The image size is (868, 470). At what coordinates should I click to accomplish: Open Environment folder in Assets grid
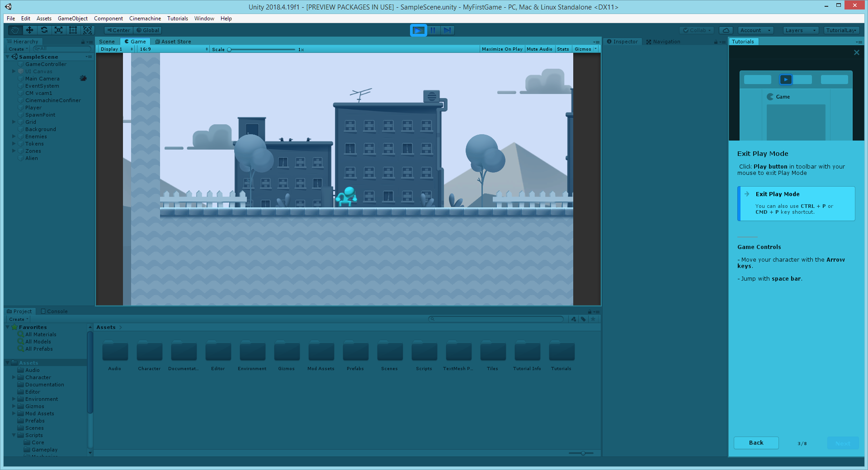coord(252,351)
